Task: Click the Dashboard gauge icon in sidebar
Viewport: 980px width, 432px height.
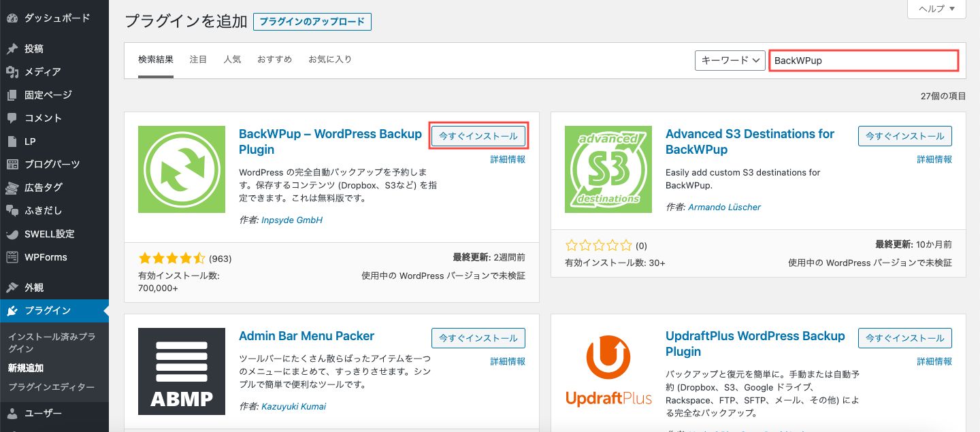Action: [12, 18]
